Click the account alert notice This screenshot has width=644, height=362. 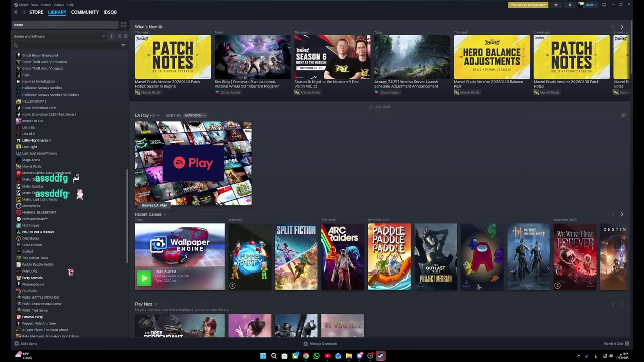point(528,5)
